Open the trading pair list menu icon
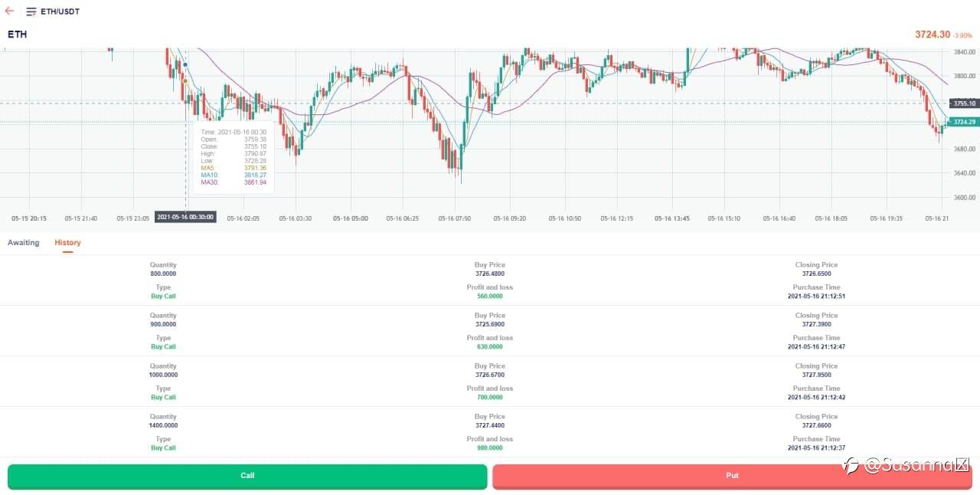 tap(31, 12)
